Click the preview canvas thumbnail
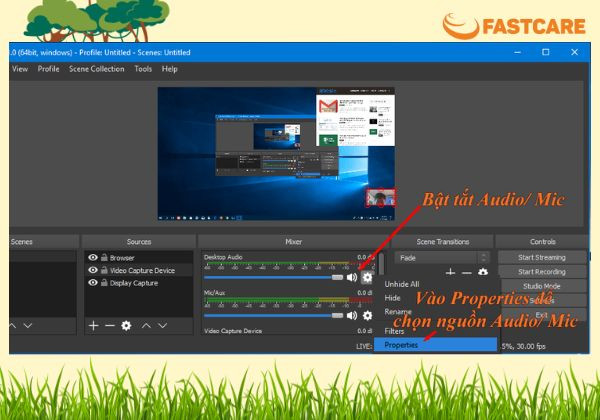 (276, 154)
